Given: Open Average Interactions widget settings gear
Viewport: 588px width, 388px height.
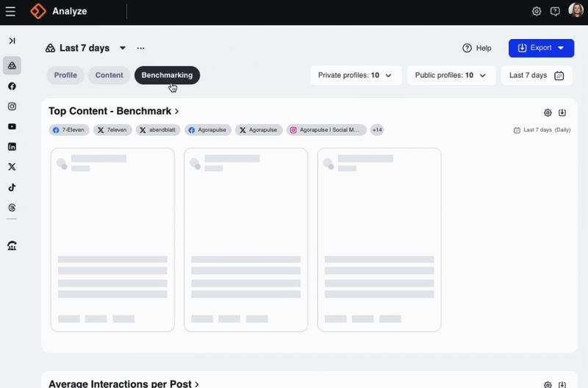Looking at the screenshot, I should click(548, 384).
